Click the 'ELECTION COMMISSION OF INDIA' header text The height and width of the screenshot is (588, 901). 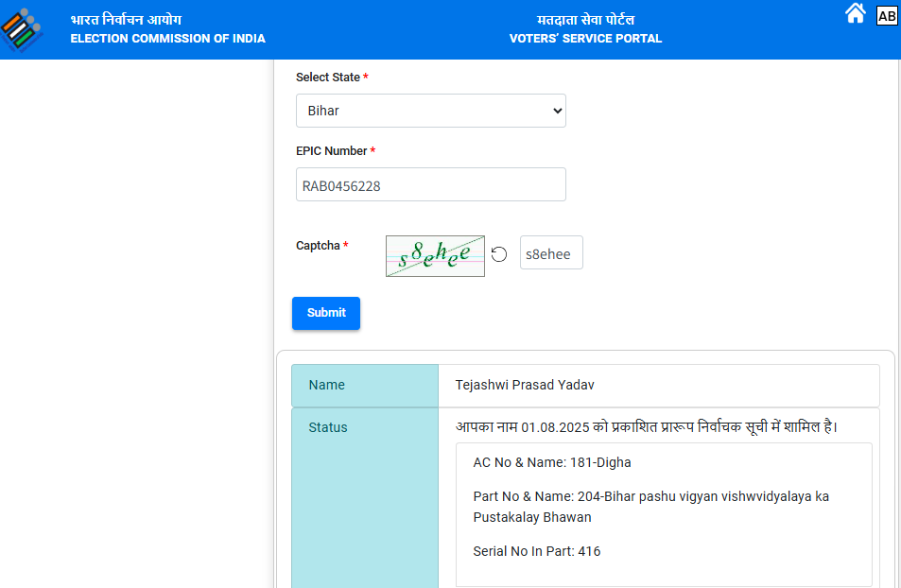pos(167,39)
